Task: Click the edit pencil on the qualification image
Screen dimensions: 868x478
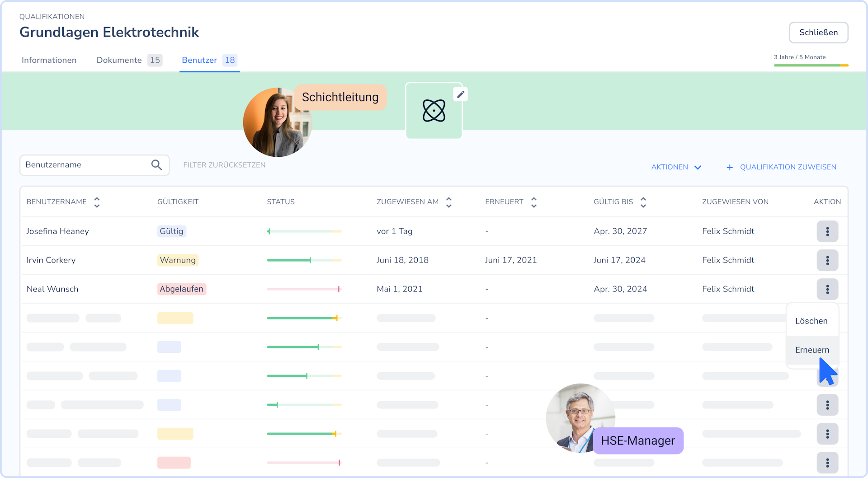Action: tap(461, 94)
